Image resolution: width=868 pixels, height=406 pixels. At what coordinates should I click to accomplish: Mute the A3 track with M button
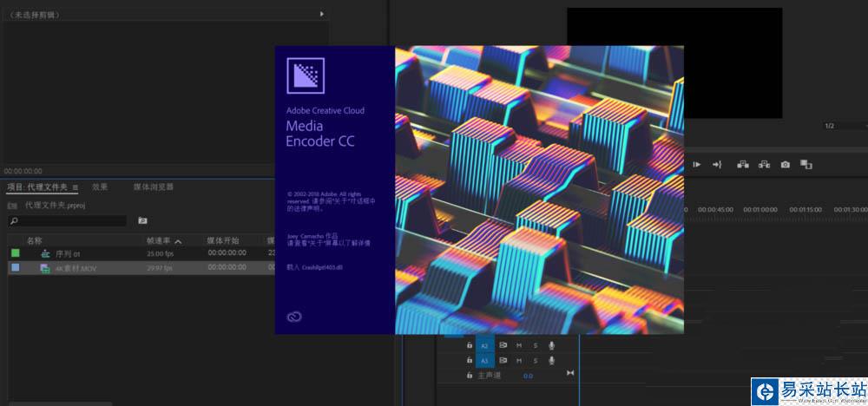pyautogui.click(x=519, y=361)
